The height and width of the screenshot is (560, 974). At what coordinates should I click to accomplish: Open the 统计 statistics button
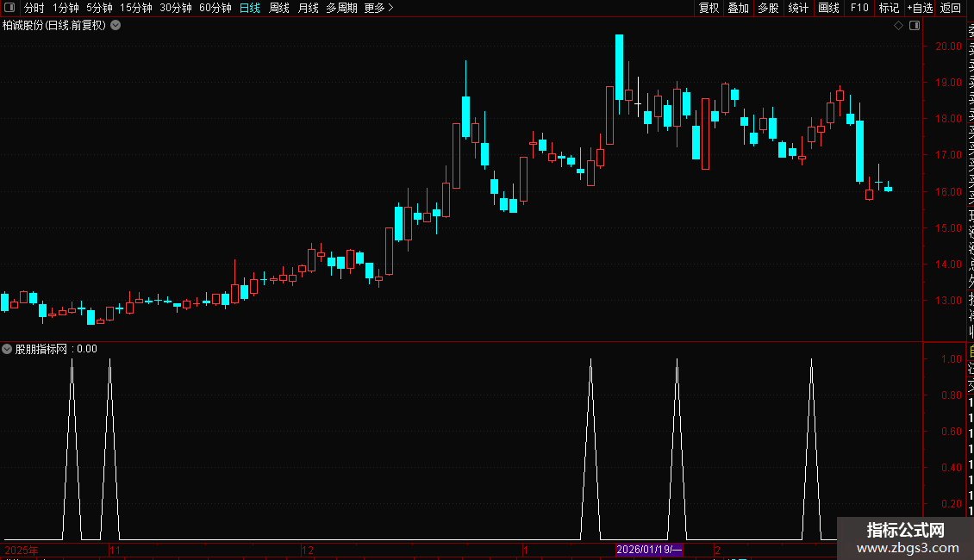(798, 8)
